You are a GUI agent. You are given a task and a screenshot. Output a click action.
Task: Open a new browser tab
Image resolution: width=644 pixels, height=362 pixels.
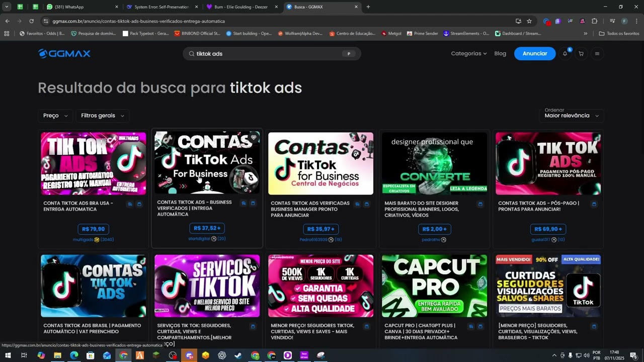[368, 7]
